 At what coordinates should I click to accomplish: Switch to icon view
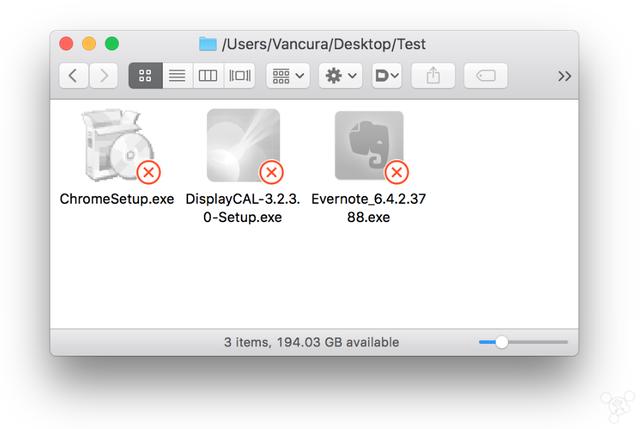pyautogui.click(x=145, y=76)
